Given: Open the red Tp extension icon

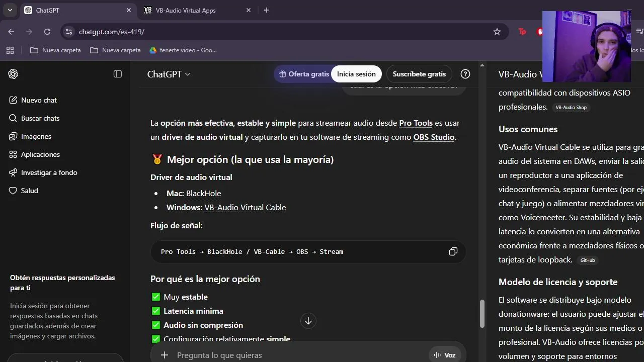Looking at the screenshot, I should (522, 32).
